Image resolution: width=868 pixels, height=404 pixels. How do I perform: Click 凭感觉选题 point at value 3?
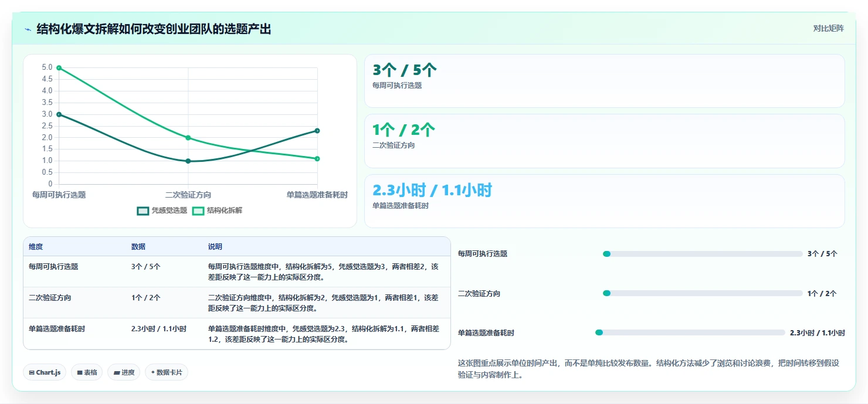pos(59,114)
